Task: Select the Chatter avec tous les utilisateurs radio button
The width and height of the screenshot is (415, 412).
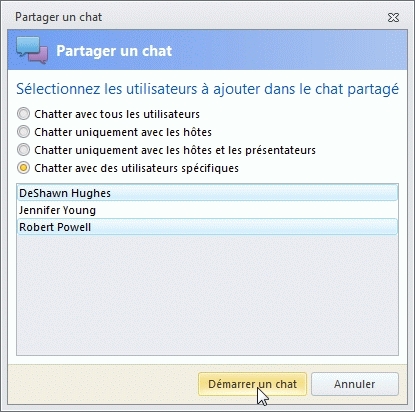Action: (x=23, y=114)
